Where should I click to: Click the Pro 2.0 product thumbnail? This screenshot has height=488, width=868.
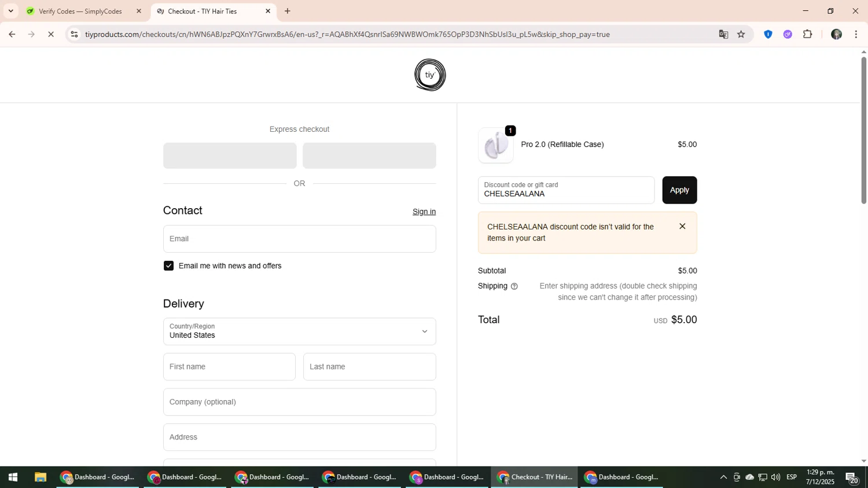pos(496,145)
